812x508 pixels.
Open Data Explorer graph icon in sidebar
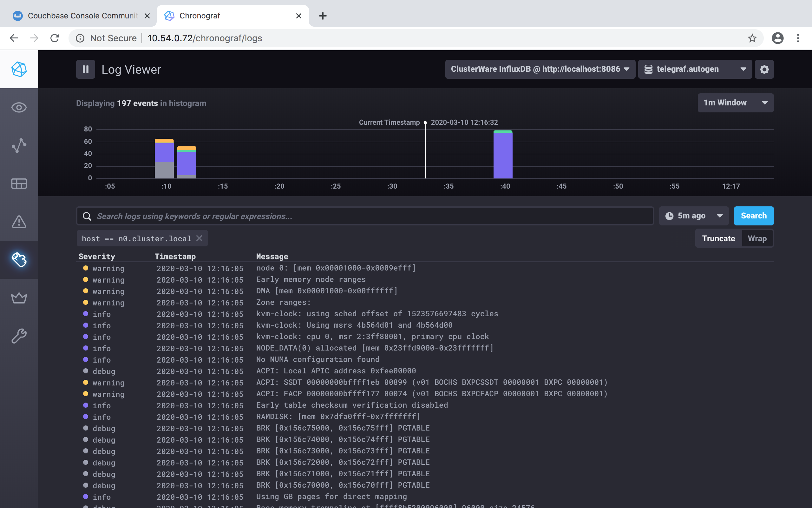[x=19, y=145]
